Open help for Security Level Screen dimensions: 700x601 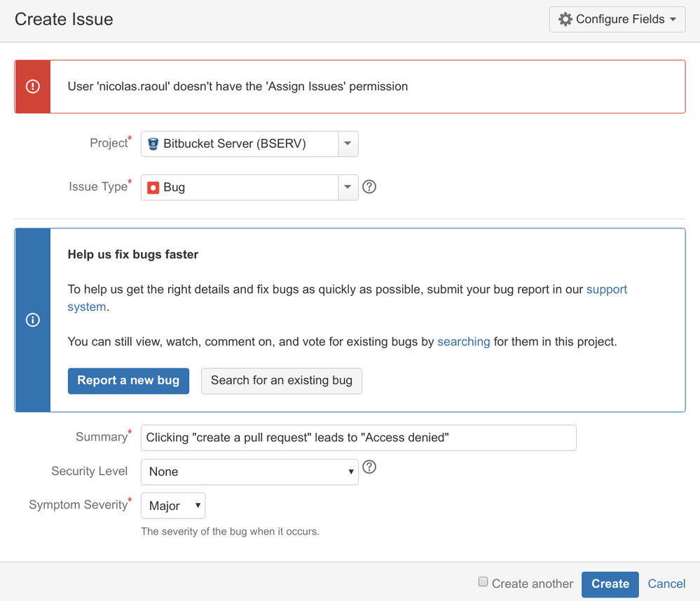click(x=369, y=467)
